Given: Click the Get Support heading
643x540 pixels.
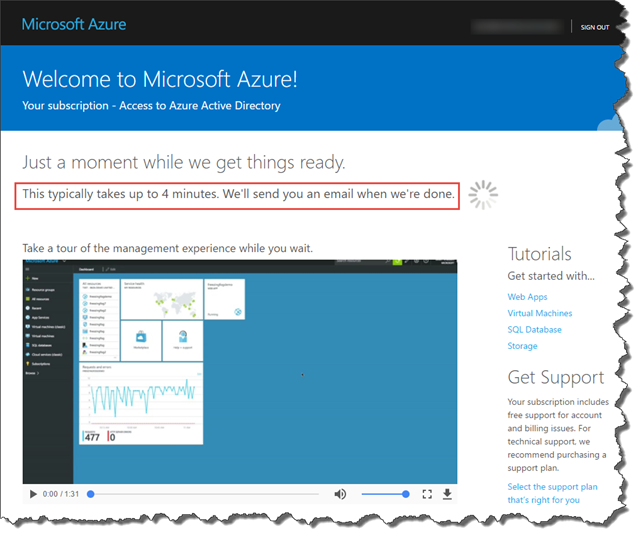Looking at the screenshot, I should (556, 378).
